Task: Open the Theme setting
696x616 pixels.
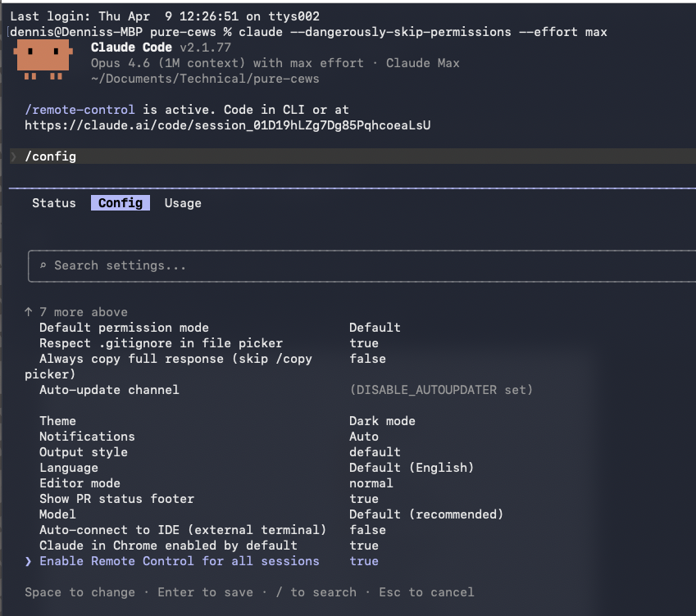Action: pos(57,420)
